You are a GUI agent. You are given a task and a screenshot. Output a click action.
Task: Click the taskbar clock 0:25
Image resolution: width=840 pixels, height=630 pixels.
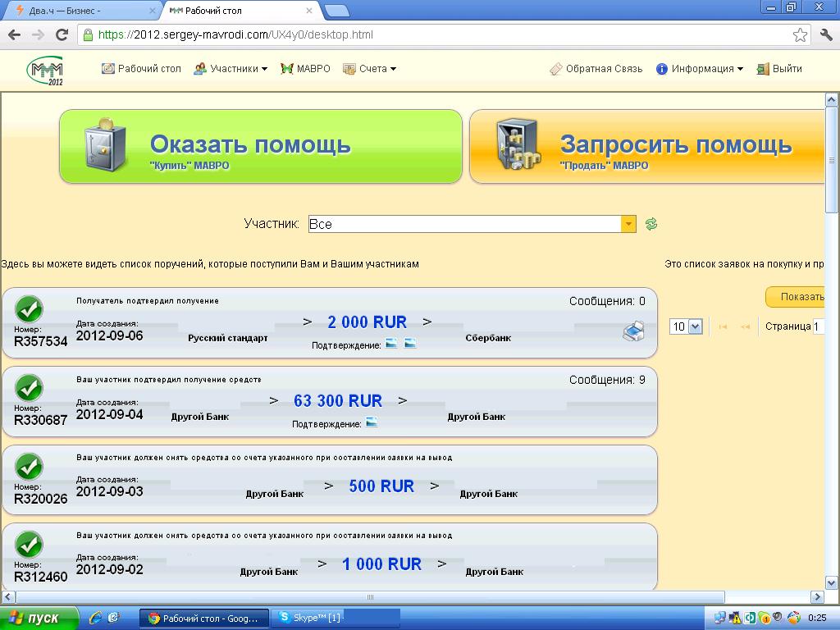pos(817,619)
